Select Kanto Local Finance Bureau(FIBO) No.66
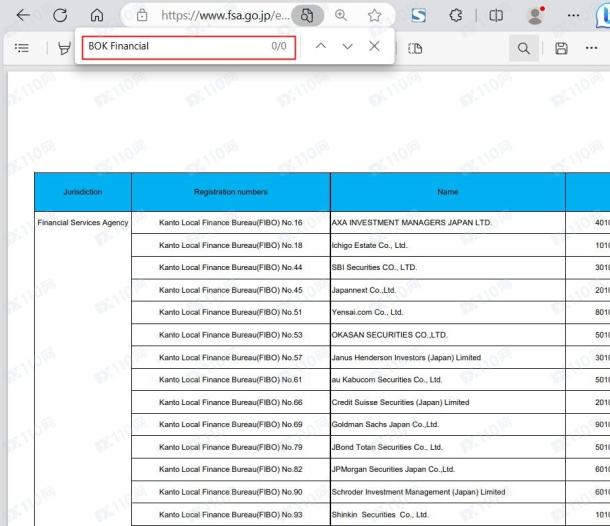 (x=231, y=402)
